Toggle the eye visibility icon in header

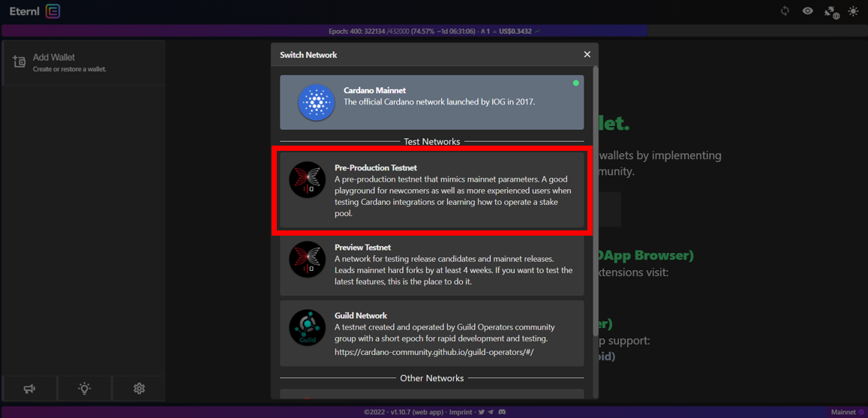coord(807,11)
